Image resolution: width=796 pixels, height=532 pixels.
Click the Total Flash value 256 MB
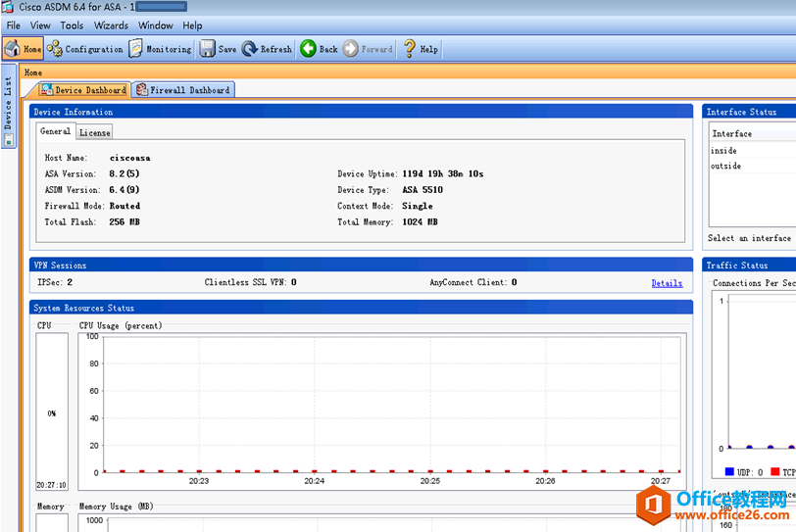(124, 222)
